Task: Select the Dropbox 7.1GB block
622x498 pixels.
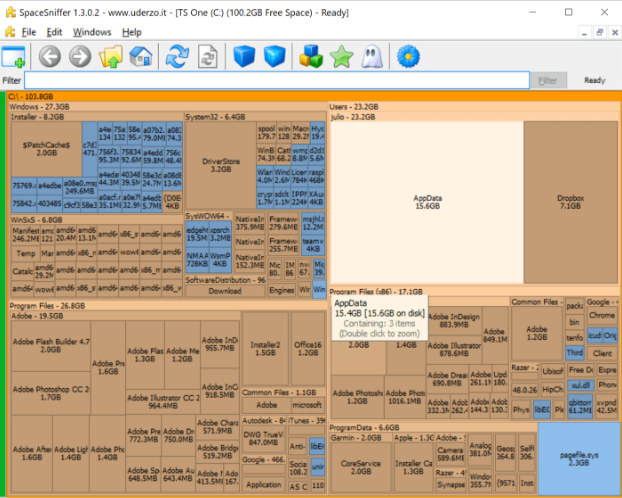Action: [x=570, y=202]
